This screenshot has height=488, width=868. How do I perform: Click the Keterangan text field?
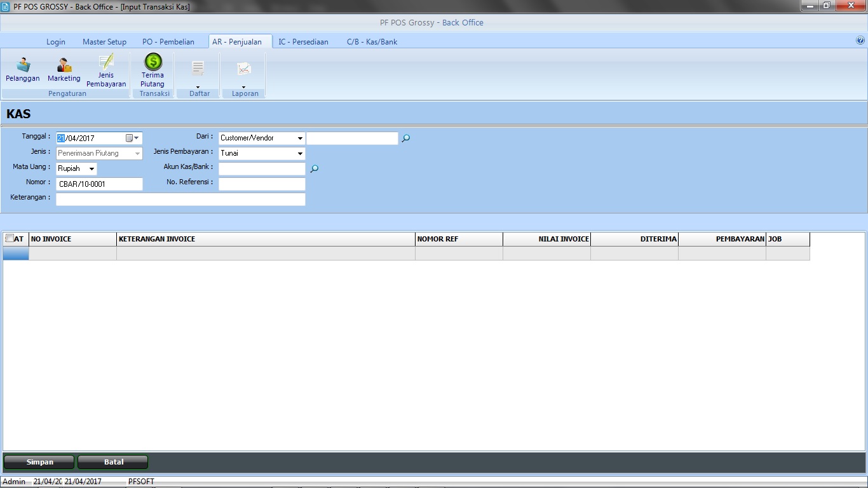click(x=180, y=200)
